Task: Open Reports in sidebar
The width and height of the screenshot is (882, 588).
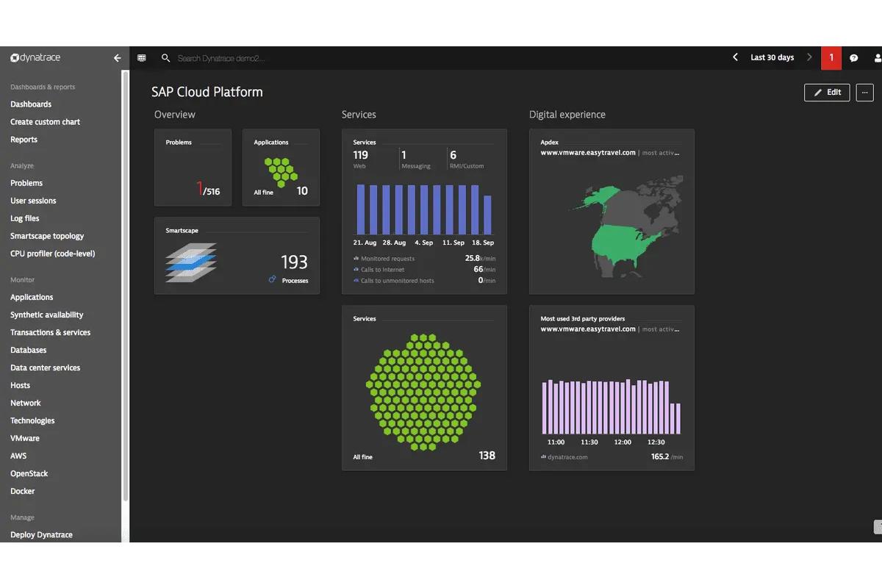Action: click(x=24, y=140)
